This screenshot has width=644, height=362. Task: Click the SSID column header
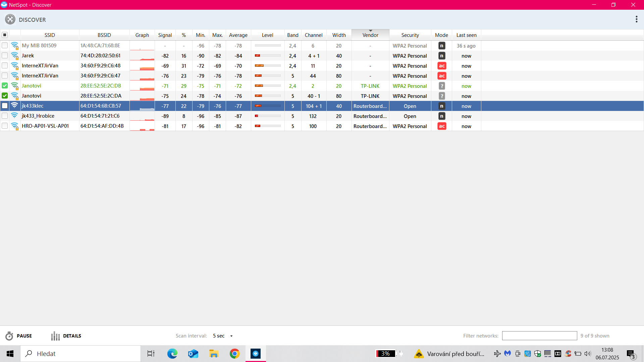point(50,35)
